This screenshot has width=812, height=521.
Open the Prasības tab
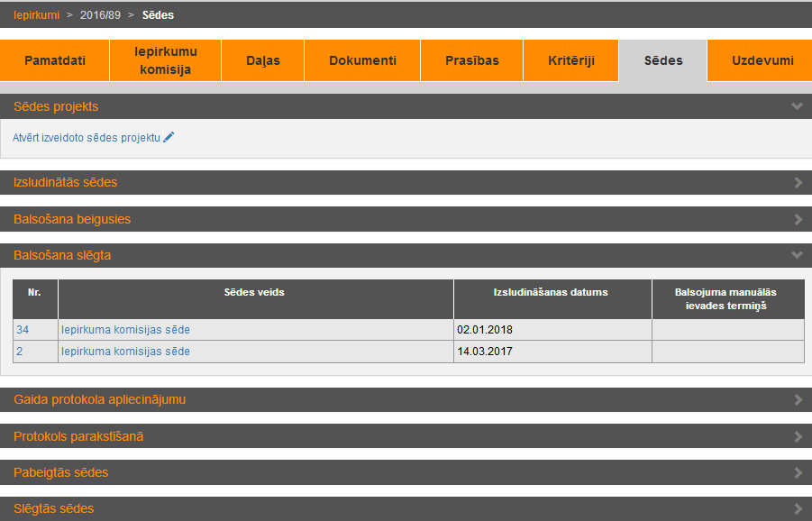click(471, 60)
